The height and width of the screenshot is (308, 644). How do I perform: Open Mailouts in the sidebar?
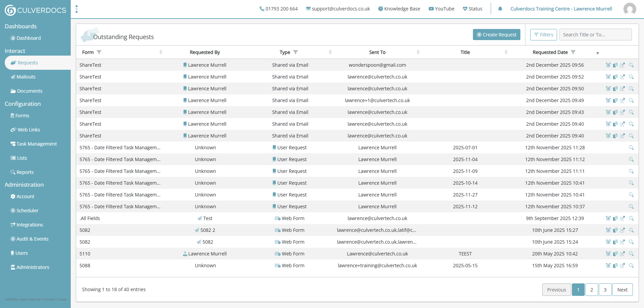[26, 77]
